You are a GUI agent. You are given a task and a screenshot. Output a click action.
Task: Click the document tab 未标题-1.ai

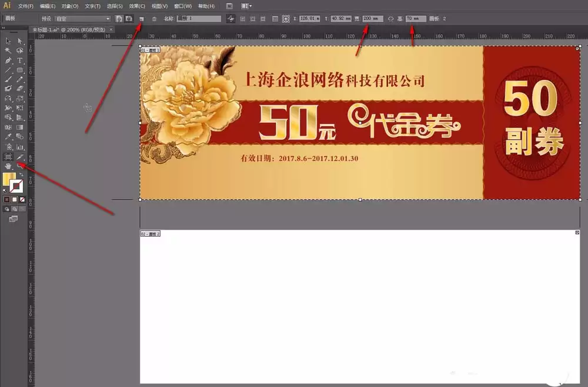pyautogui.click(x=69, y=29)
